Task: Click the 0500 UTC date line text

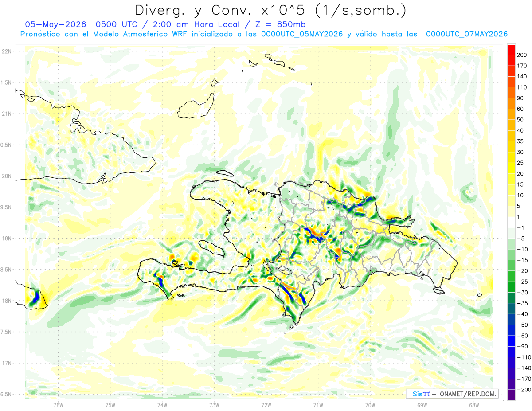Action: pyautogui.click(x=165, y=24)
